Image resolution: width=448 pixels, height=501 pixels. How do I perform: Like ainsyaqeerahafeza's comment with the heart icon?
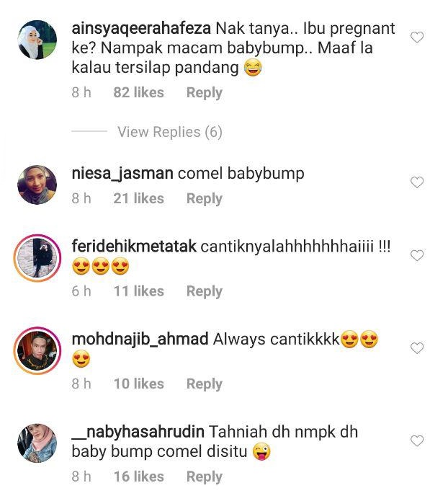(417, 37)
